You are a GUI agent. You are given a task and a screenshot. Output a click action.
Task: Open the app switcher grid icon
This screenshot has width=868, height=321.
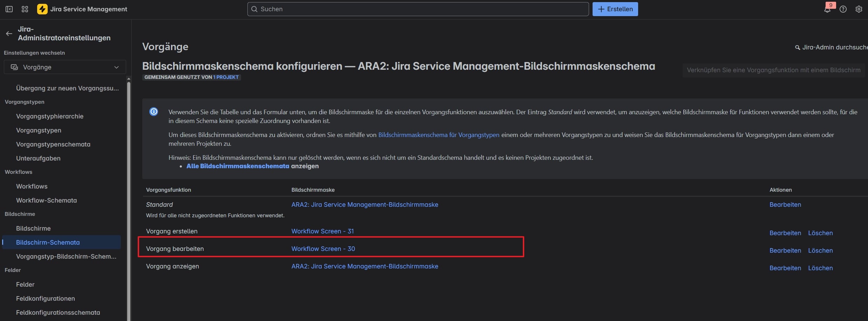point(25,9)
